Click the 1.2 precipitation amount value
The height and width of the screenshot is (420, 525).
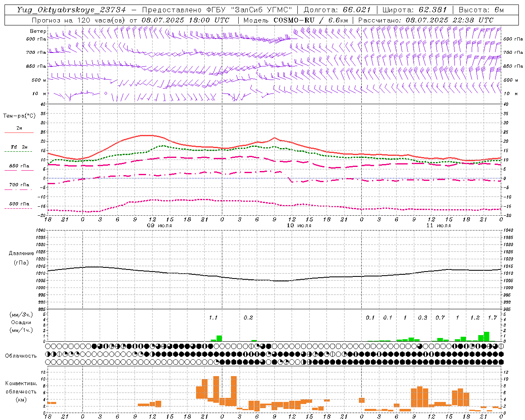click(475, 318)
